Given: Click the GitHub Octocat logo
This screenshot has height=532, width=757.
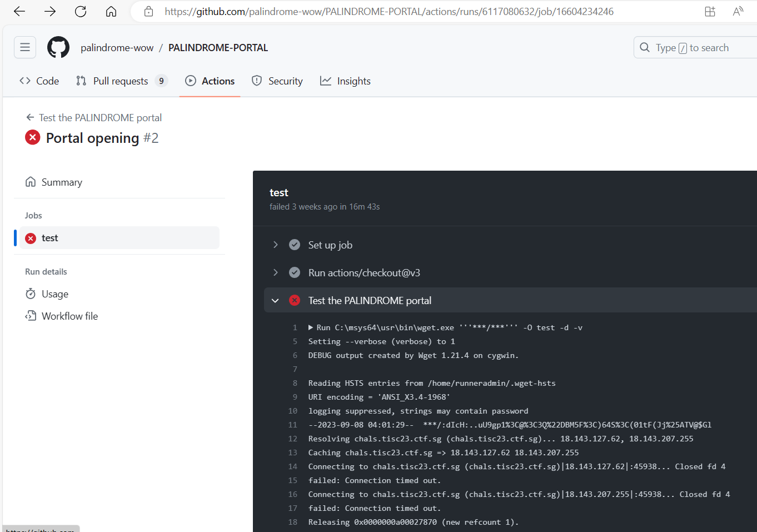Looking at the screenshot, I should tap(58, 48).
